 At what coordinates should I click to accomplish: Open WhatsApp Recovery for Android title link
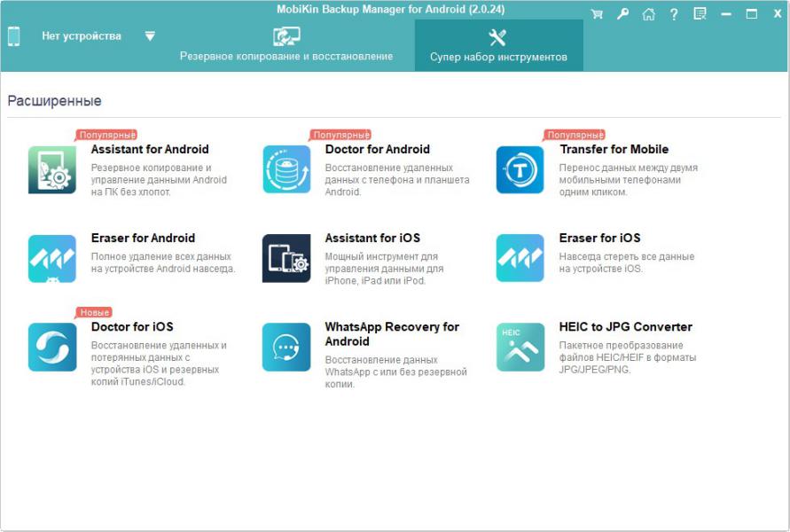(392, 334)
